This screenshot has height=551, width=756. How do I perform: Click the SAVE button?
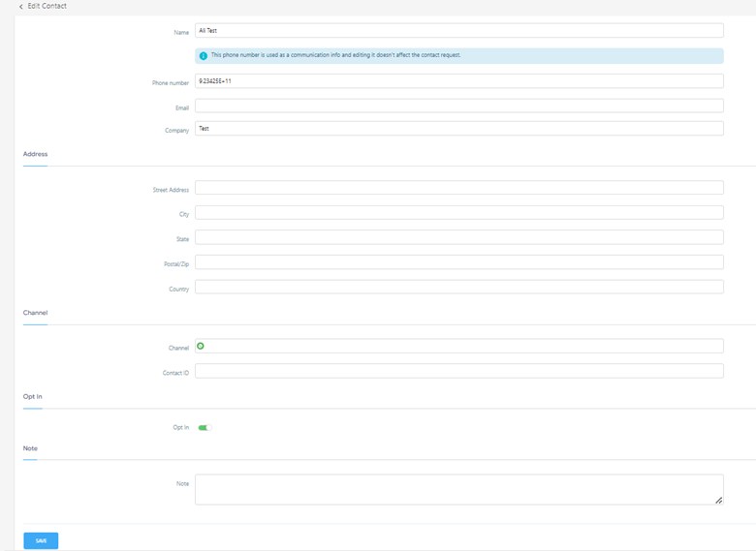(x=41, y=541)
